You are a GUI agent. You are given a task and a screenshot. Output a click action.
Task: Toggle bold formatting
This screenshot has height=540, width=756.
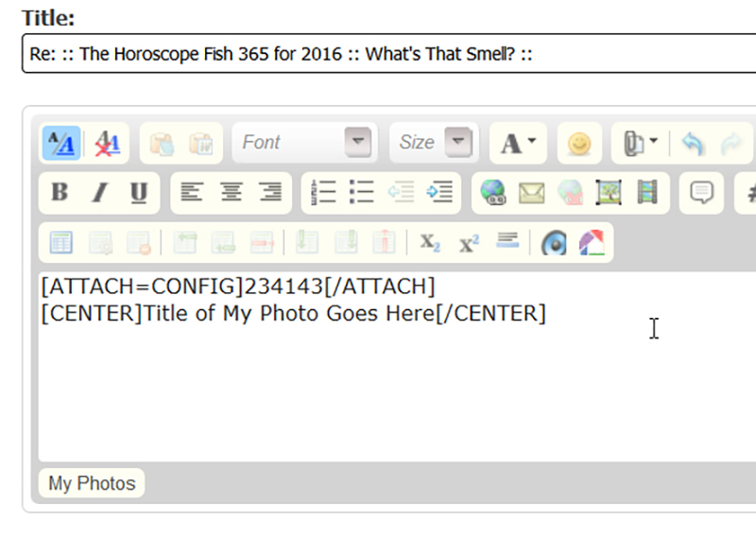[x=60, y=193]
